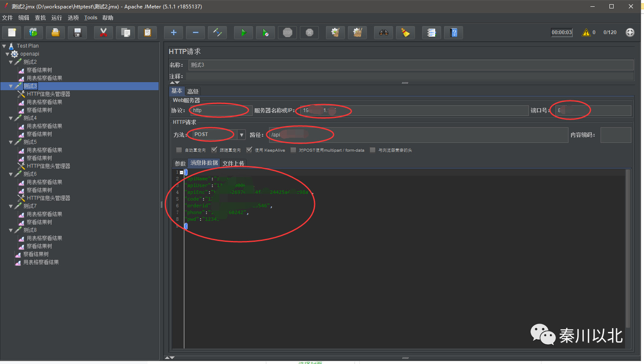Switch to the 参数 tab
Image resolution: width=644 pixels, height=364 pixels.
click(180, 163)
